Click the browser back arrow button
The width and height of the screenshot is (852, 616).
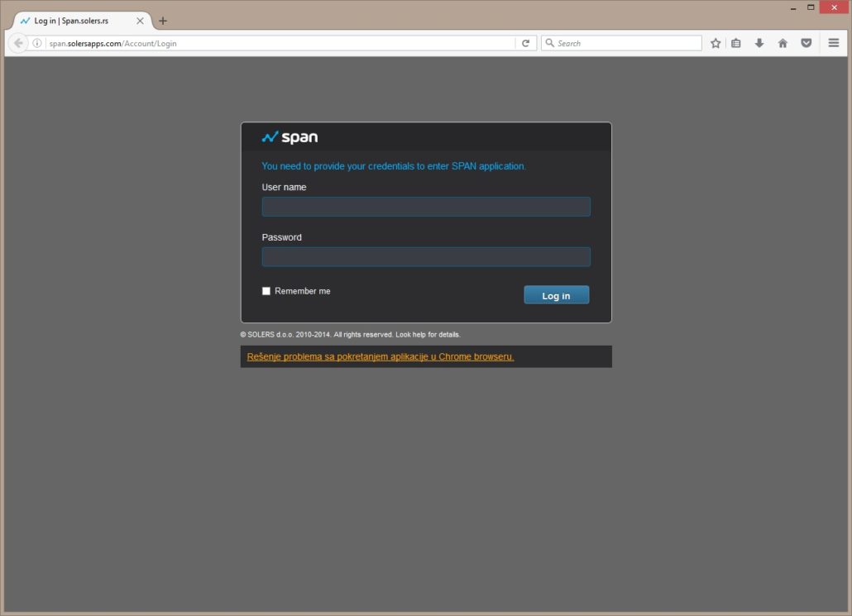coord(18,43)
